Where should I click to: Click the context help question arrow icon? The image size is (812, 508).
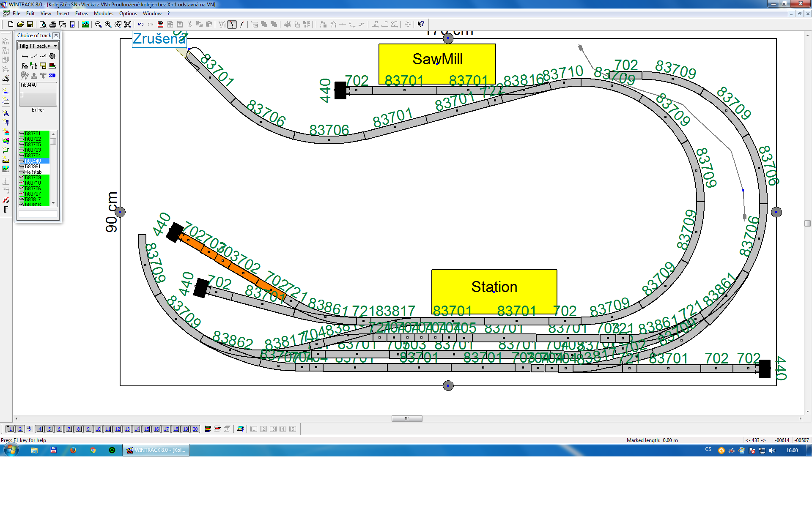pos(420,25)
